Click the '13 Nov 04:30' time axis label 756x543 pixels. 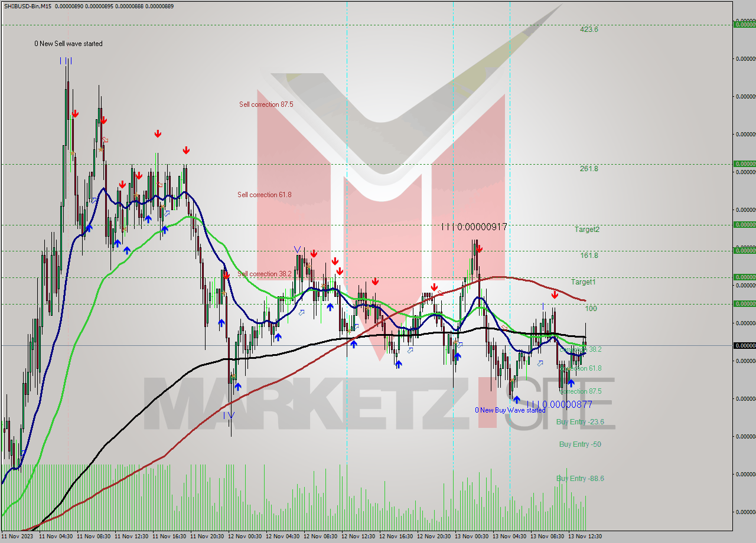pos(509,537)
